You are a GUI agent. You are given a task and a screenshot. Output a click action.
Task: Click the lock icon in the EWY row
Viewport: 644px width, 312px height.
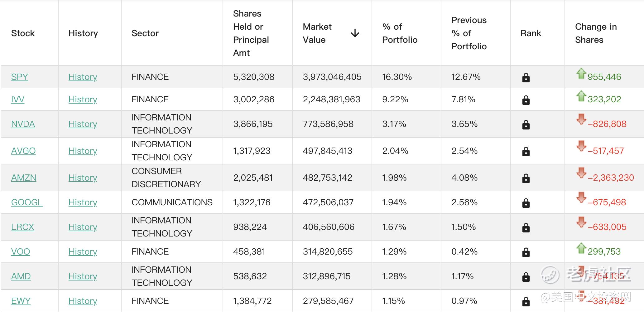(526, 301)
